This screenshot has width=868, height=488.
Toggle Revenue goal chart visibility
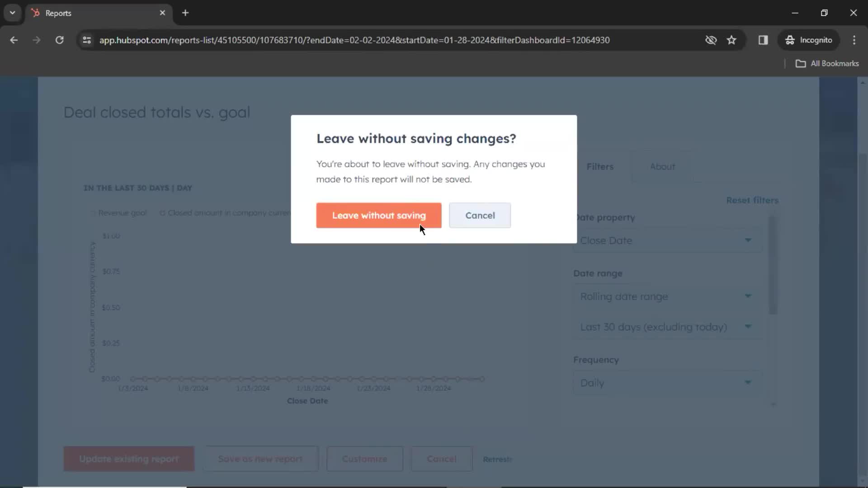[118, 213]
